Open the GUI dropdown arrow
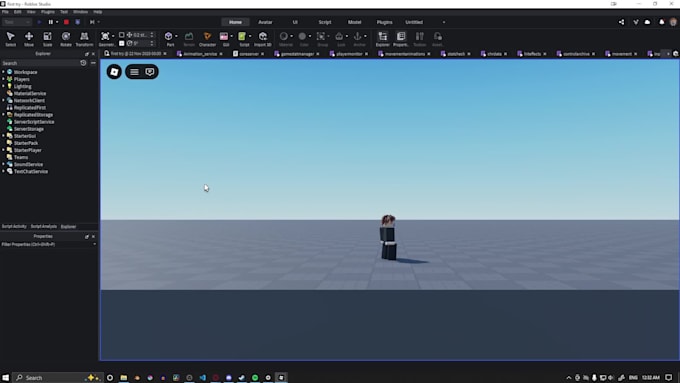This screenshot has height=383, width=680. [x=232, y=36]
